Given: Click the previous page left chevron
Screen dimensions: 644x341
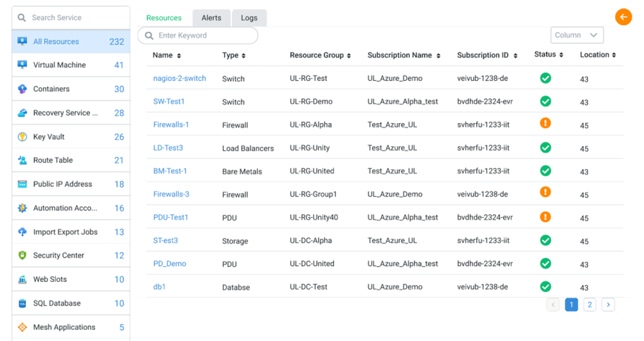Looking at the screenshot, I should [x=553, y=305].
